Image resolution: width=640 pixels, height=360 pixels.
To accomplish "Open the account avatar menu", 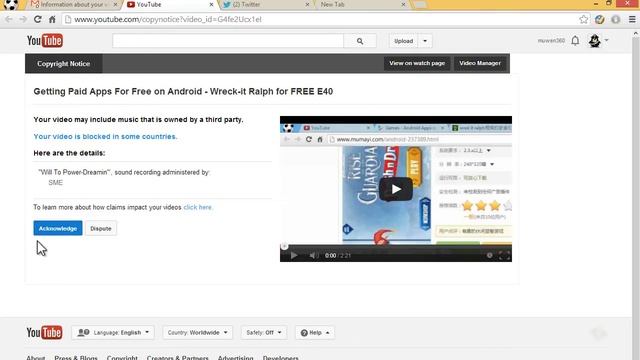I will [x=595, y=40].
